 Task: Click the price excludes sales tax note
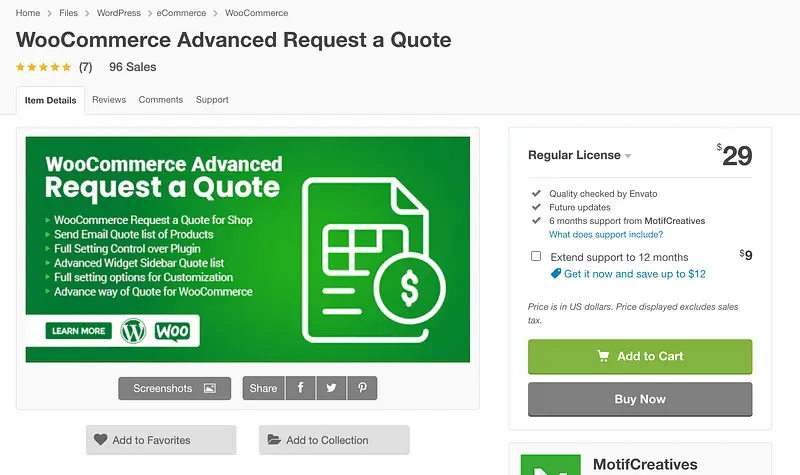tap(633, 313)
